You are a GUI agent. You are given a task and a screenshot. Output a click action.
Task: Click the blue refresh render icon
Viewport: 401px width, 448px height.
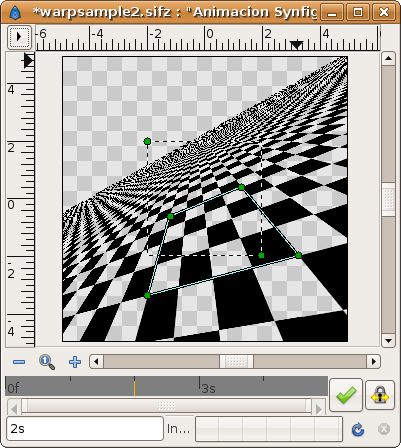[358, 429]
